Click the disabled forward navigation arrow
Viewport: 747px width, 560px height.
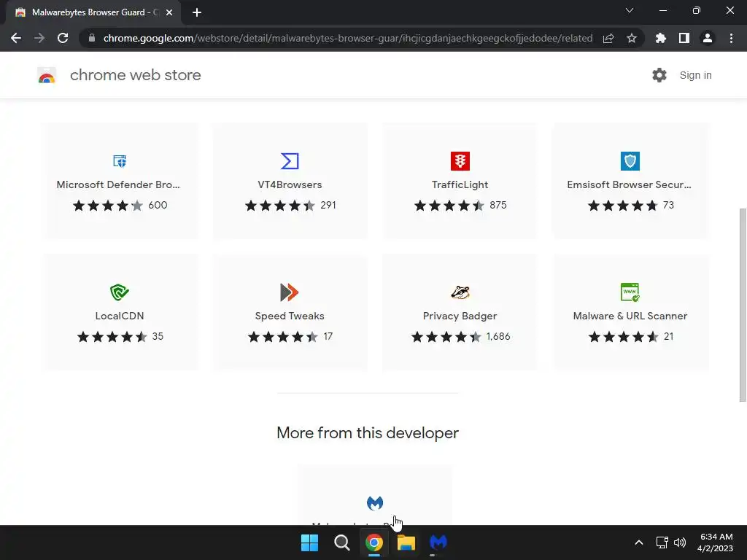39,38
